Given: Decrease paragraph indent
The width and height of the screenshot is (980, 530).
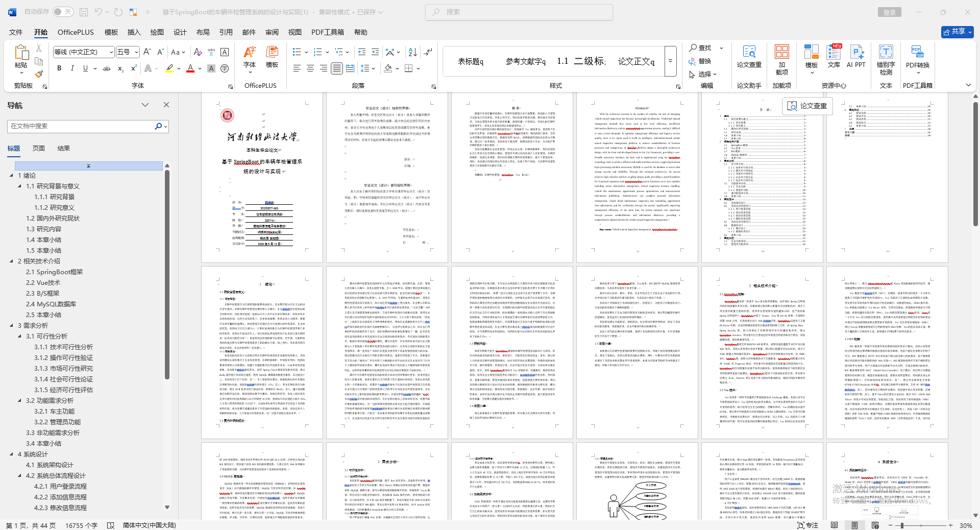Looking at the screenshot, I should (362, 52).
